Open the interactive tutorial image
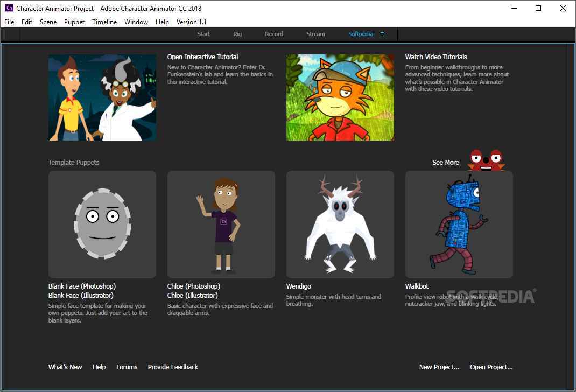Viewport: 576px width, 392px height. point(102,97)
